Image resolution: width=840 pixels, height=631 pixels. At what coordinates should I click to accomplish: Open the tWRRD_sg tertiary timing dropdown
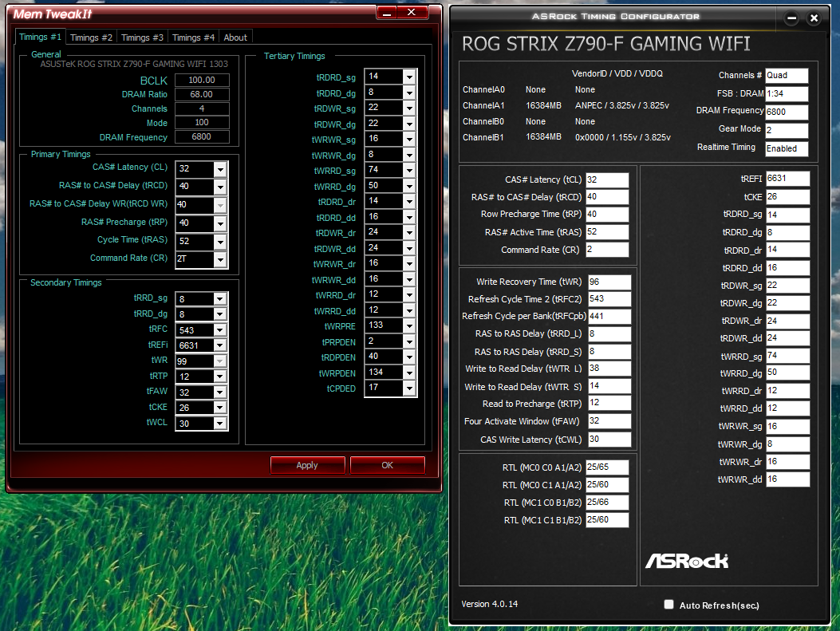(x=409, y=170)
